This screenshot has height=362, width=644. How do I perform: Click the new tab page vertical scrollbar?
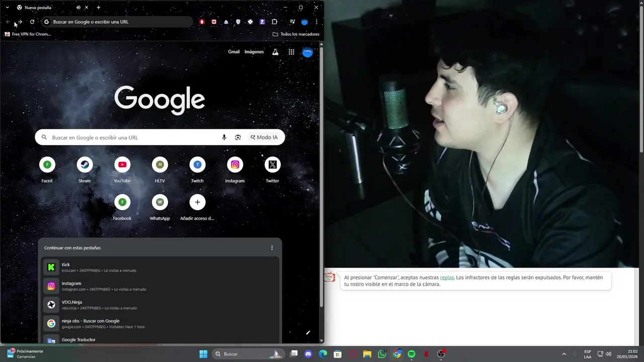tap(321, 176)
